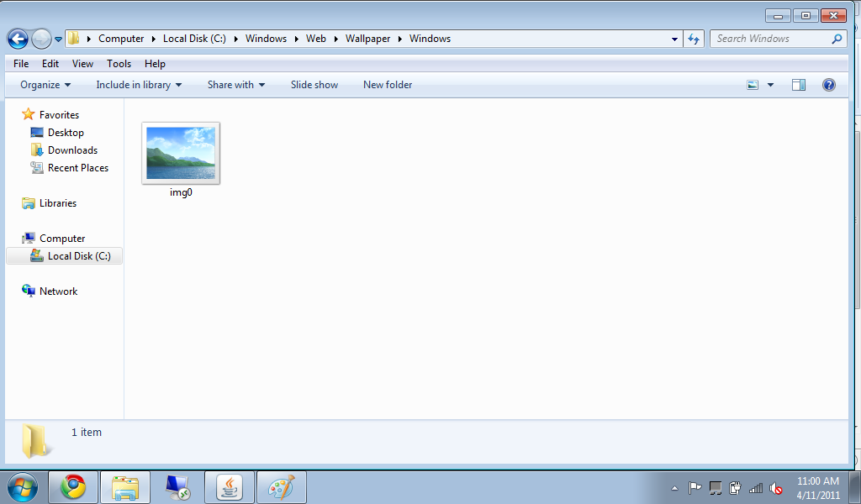Open the Paint taskbar icon
Image resolution: width=861 pixels, height=504 pixels.
pos(282,486)
